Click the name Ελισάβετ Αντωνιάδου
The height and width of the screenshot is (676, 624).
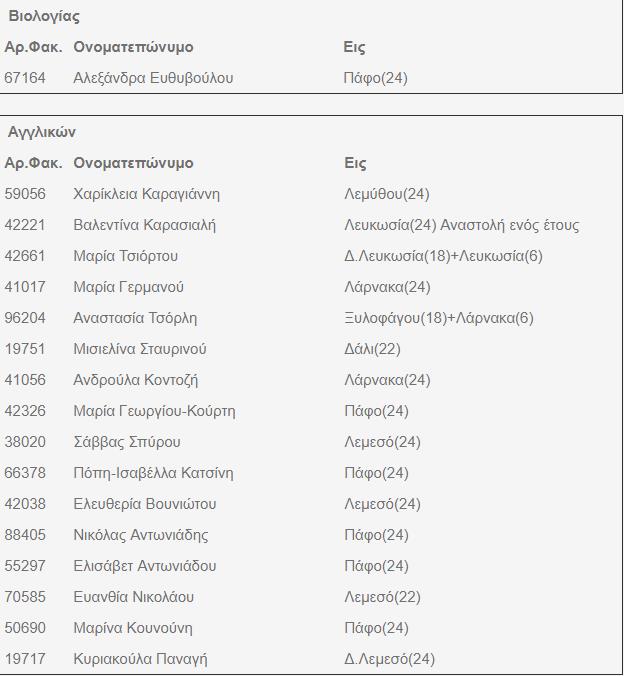(144, 566)
